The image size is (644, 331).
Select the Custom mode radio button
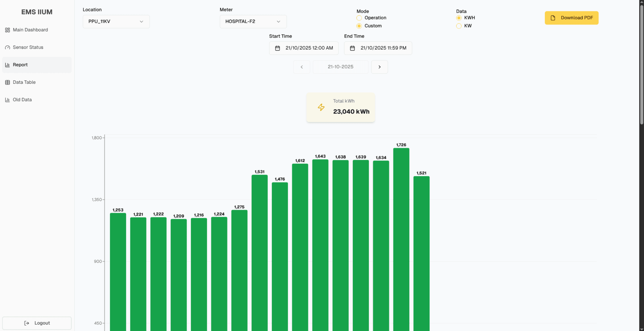point(359,26)
